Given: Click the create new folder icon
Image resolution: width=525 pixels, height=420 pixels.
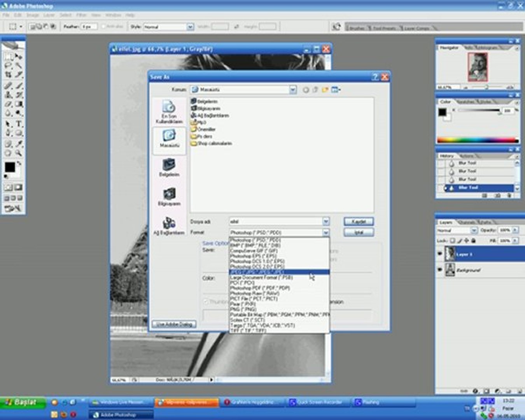Looking at the screenshot, I should click(x=325, y=90).
